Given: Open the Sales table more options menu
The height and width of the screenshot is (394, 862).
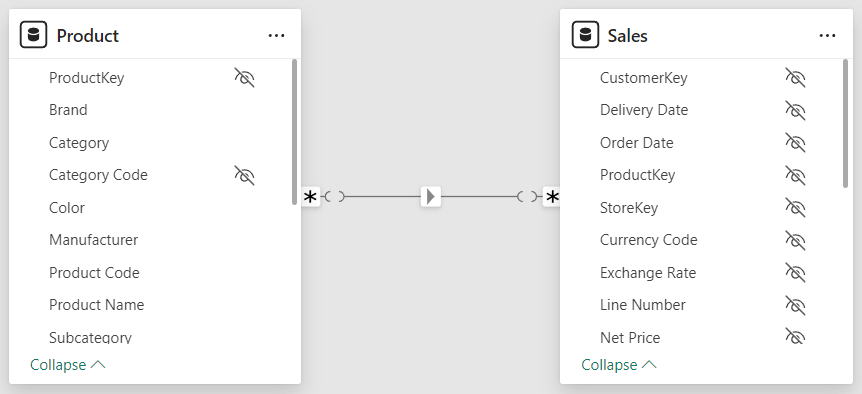Looking at the screenshot, I should coord(827,36).
